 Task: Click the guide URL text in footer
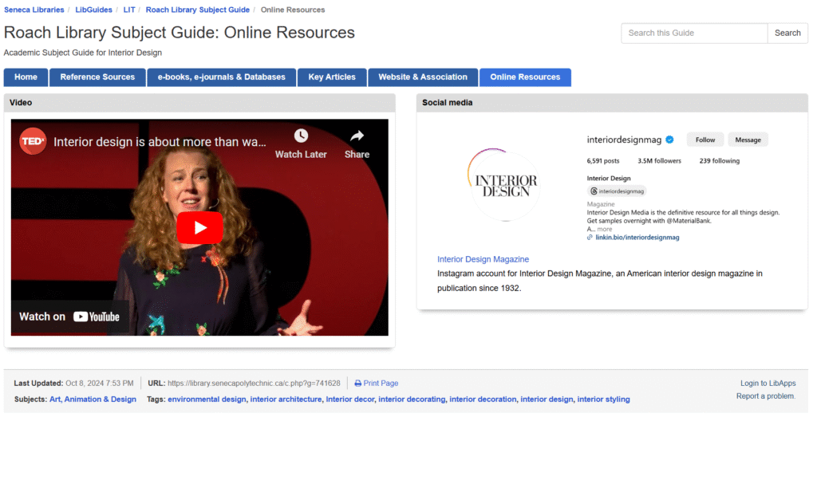point(254,384)
